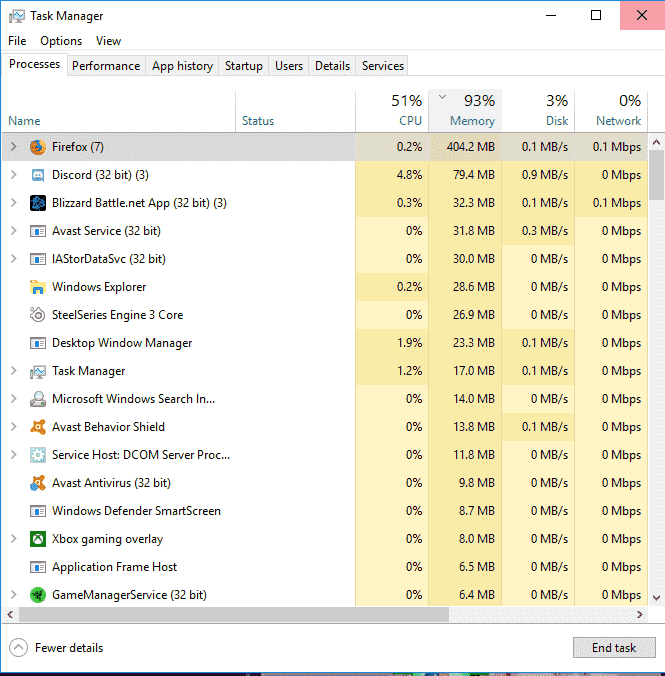The height and width of the screenshot is (676, 665).
Task: Click the Xbox gaming overlay icon
Action: (38, 539)
